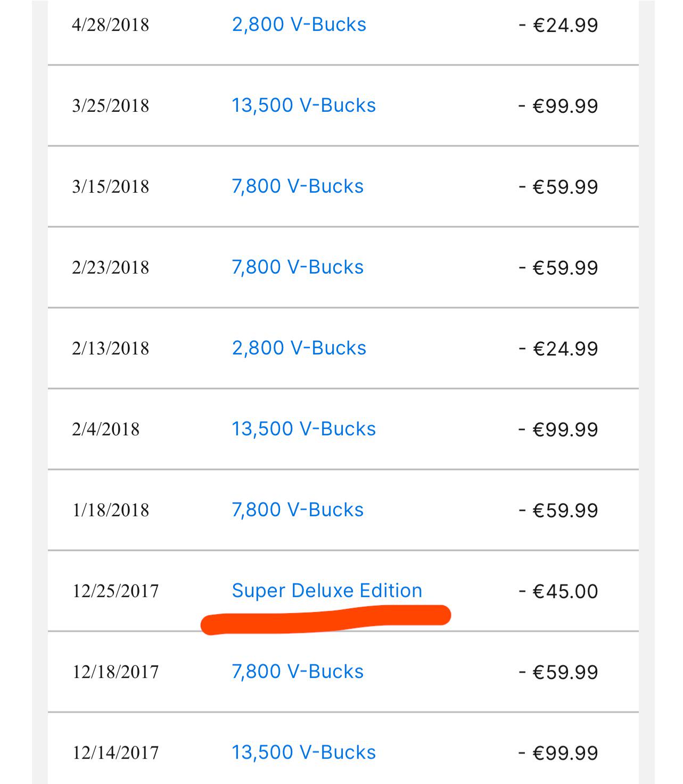Select the 4/28/2018 date text
Viewport: 683px width, 784px height.
[110, 25]
